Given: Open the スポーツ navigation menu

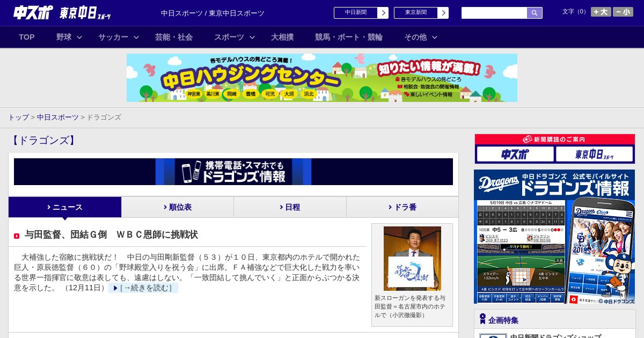Looking at the screenshot, I should (x=229, y=37).
